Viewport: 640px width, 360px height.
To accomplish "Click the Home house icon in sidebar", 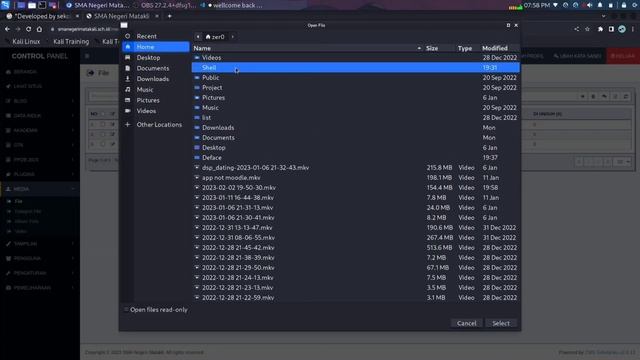I will click(x=128, y=47).
